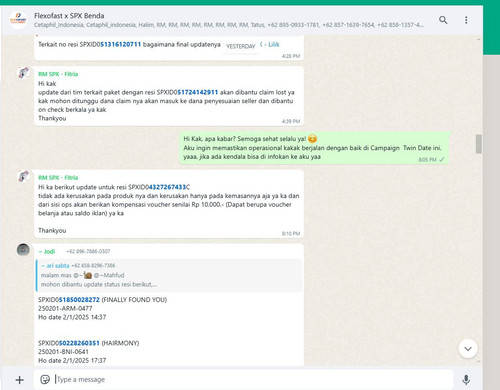Click sender name RM SPX - Fitria on claim lost message
Screen dimensions: 500x390
58,74
